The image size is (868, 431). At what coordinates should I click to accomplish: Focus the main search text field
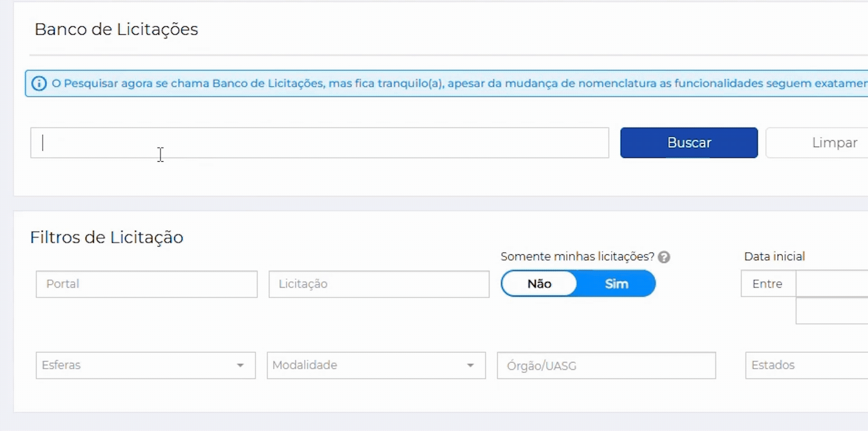pos(319,143)
